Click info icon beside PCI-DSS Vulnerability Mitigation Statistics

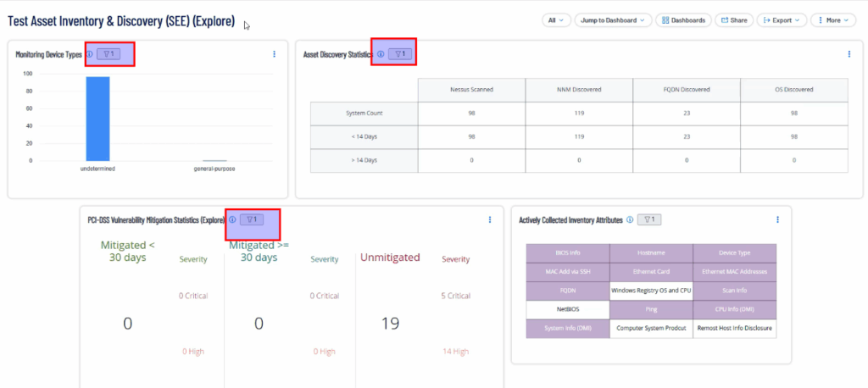[x=232, y=219]
